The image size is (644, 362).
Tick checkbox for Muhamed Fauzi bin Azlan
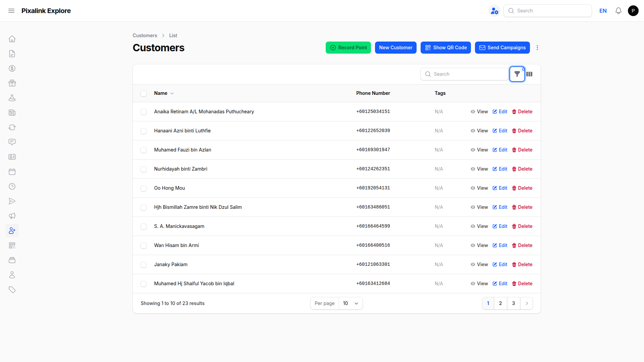point(144,150)
